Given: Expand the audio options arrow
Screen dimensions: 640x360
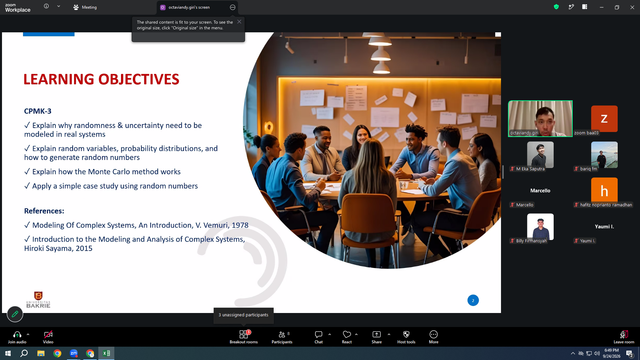Looking at the screenshot, I should (28, 334).
